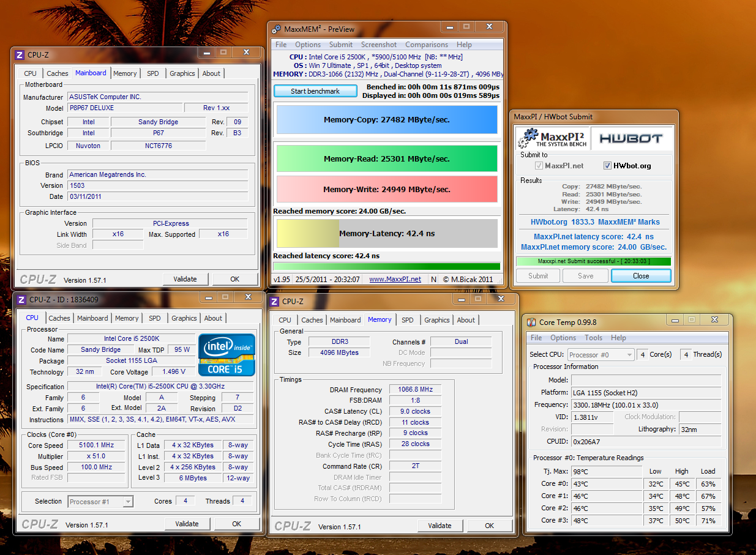Click the P8P67 DELUXE model field
The width and height of the screenshot is (756, 555).
126,108
